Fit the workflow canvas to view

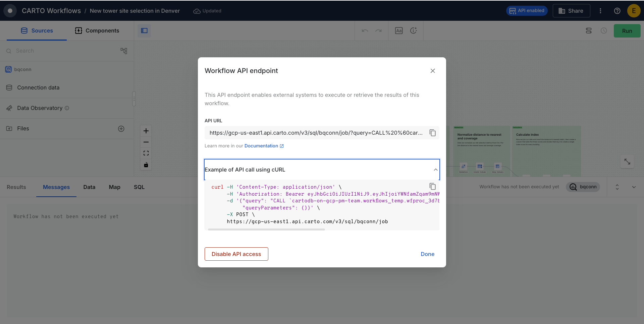pos(146,153)
